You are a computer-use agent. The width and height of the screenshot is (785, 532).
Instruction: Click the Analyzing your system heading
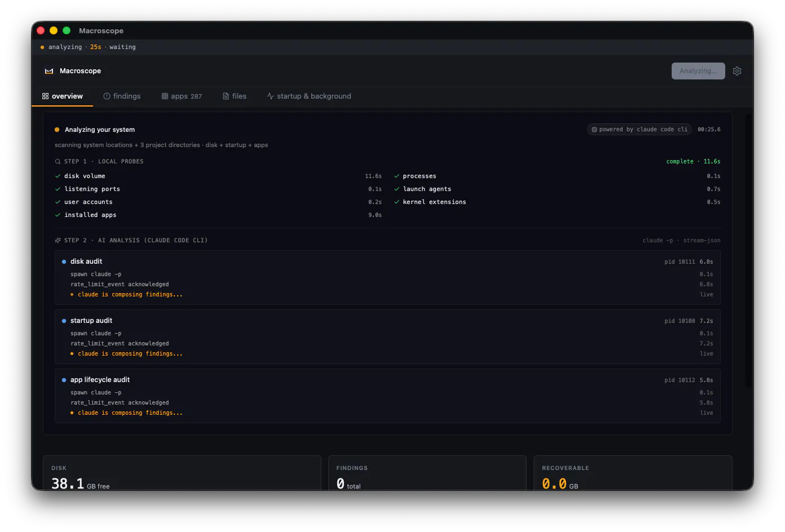(100, 130)
